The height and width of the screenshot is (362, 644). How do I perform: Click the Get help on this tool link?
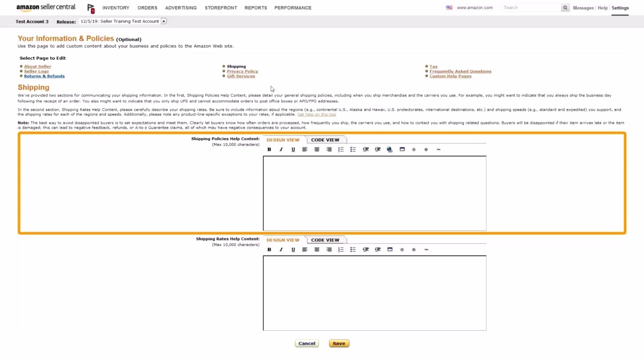pos(316,115)
